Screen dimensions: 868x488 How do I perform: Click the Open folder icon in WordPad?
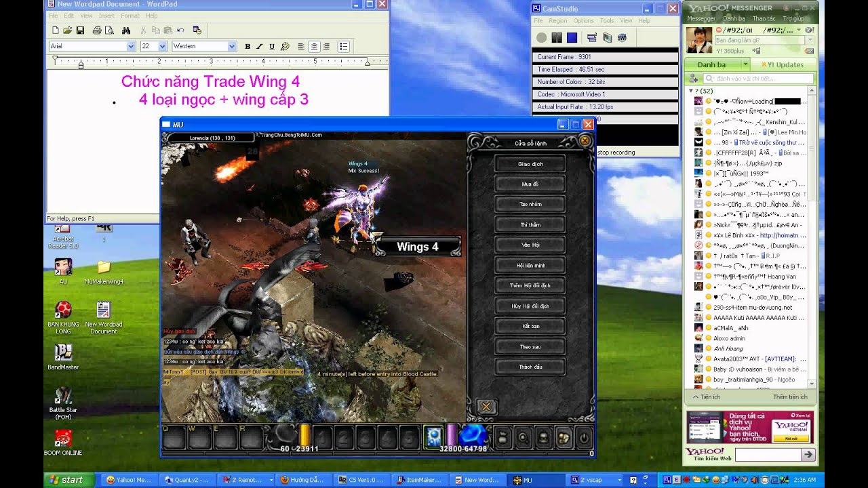click(67, 30)
